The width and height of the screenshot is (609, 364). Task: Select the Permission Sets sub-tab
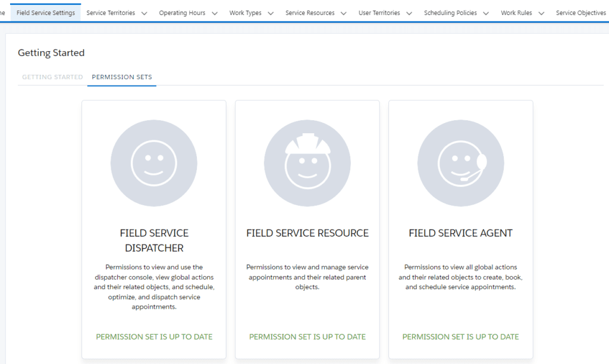pyautogui.click(x=121, y=77)
